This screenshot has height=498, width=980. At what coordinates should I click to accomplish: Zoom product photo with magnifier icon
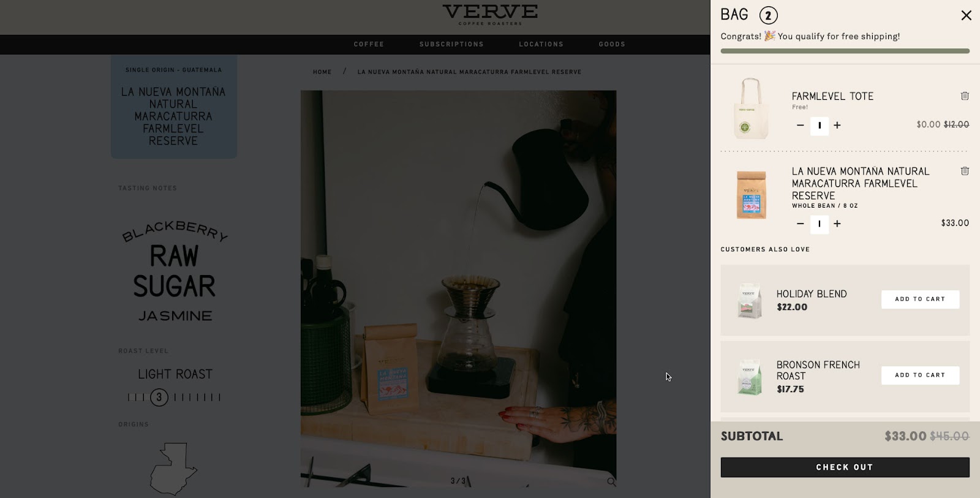click(611, 482)
